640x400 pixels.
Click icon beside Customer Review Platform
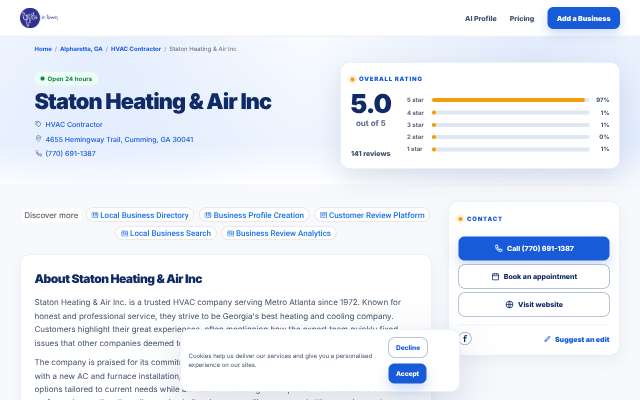tap(323, 215)
